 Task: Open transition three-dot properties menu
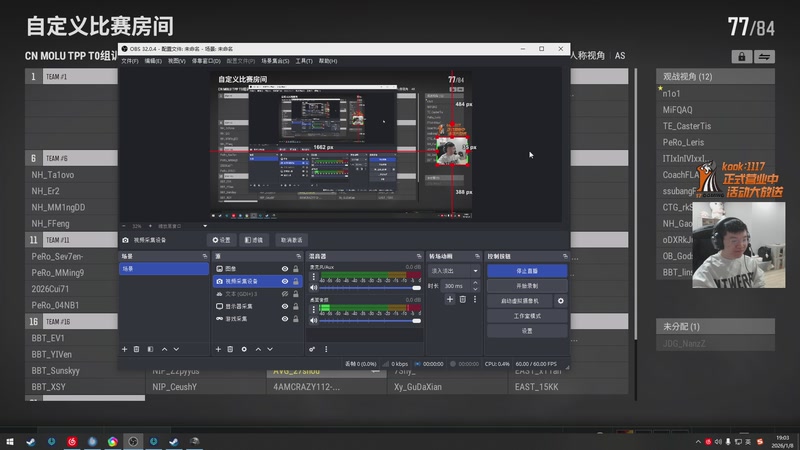point(474,299)
